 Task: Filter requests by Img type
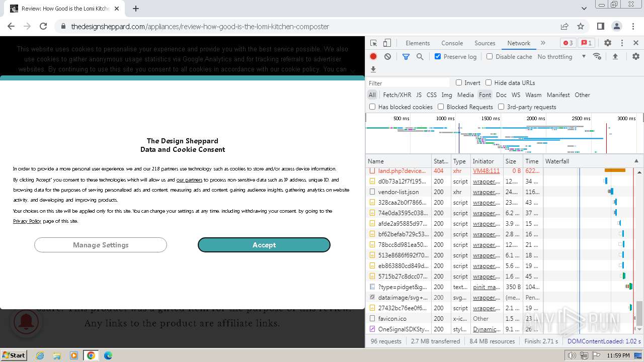point(447,95)
